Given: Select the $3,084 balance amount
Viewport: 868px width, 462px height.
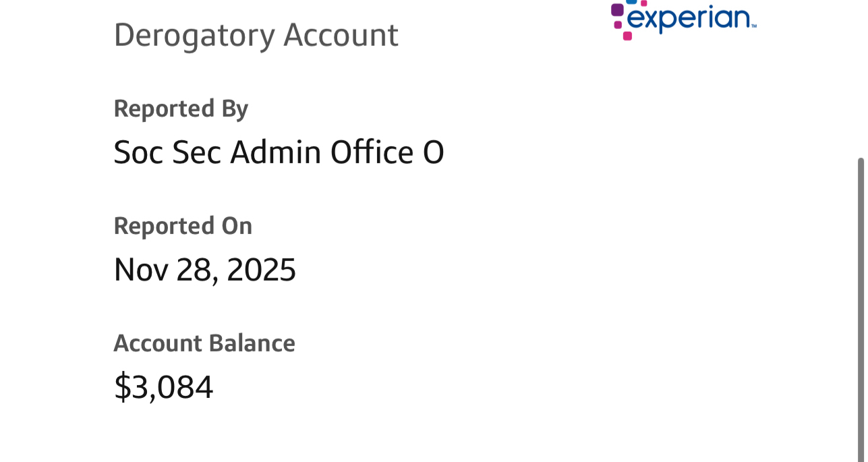Looking at the screenshot, I should [x=164, y=387].
